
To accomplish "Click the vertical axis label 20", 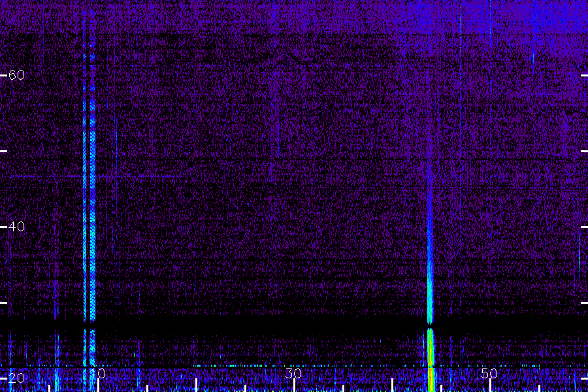I will 16,378.
